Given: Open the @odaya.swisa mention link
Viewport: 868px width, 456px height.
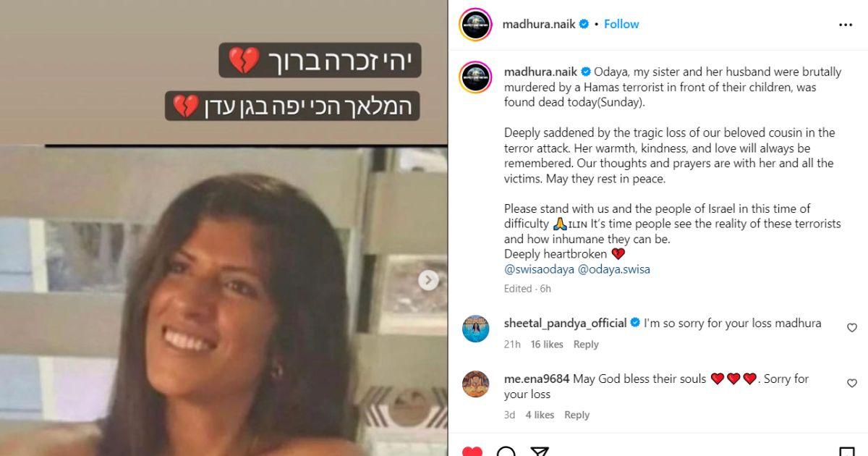Looking at the screenshot, I should 614,269.
